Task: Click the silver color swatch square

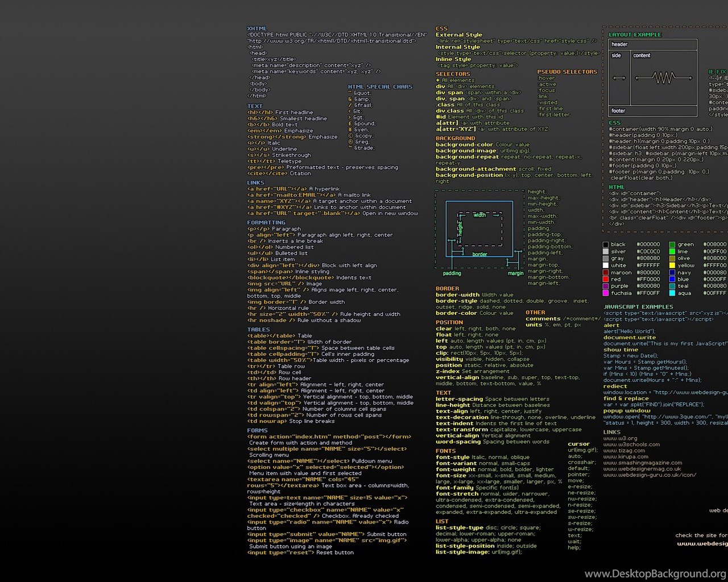Action: tap(606, 251)
